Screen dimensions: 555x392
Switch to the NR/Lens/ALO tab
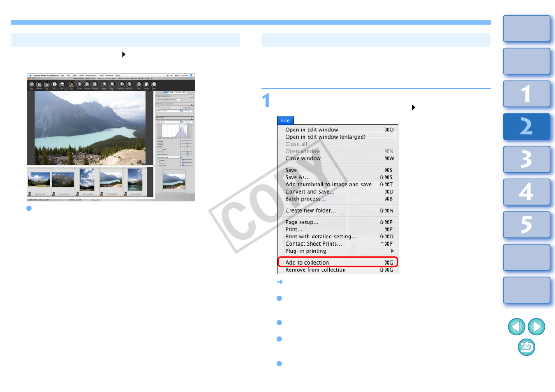(x=180, y=92)
